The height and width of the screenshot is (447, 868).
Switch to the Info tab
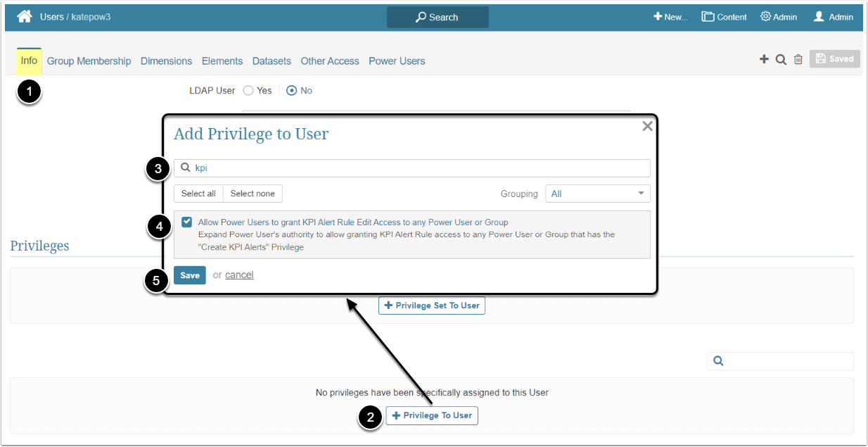tap(29, 61)
